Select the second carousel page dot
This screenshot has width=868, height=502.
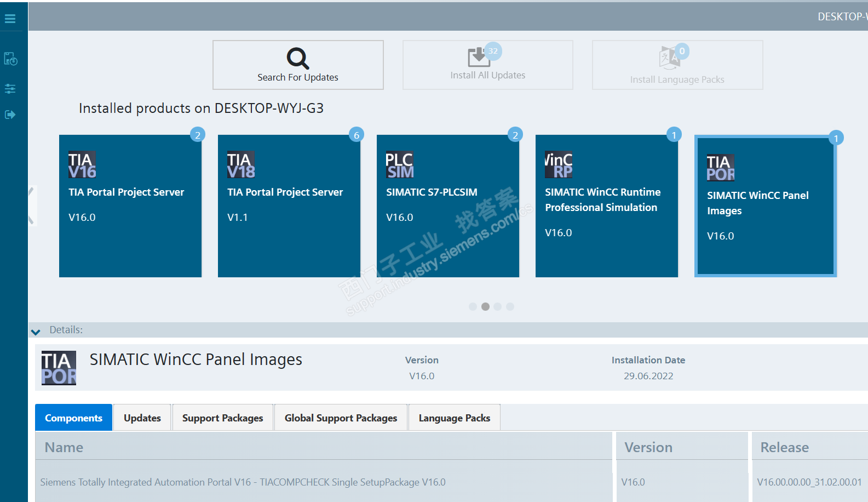click(x=485, y=307)
